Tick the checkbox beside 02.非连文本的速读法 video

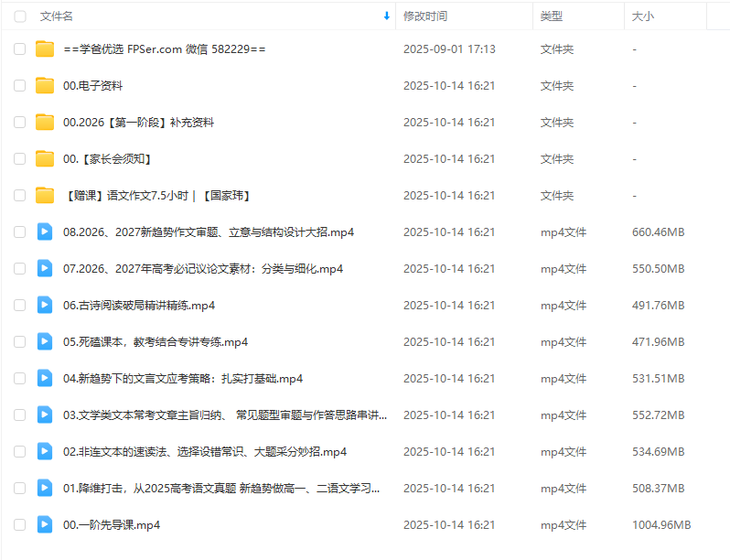click(x=20, y=452)
